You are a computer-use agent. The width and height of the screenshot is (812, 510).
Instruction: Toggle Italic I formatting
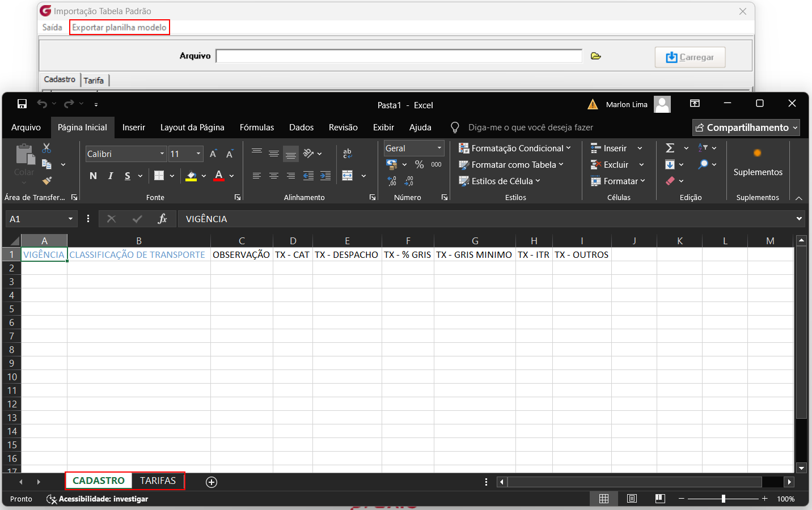[x=111, y=176]
